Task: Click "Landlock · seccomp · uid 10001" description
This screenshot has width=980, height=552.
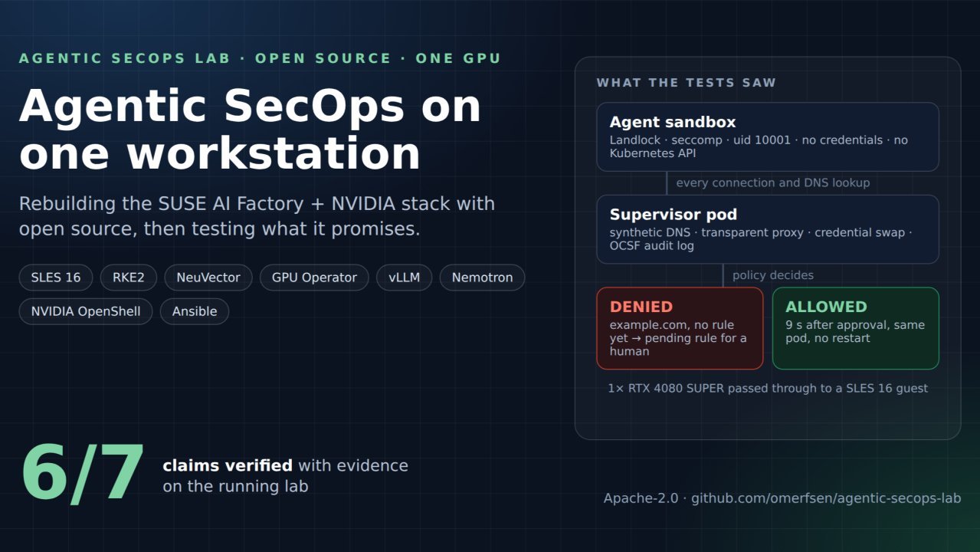Action: tap(759, 146)
